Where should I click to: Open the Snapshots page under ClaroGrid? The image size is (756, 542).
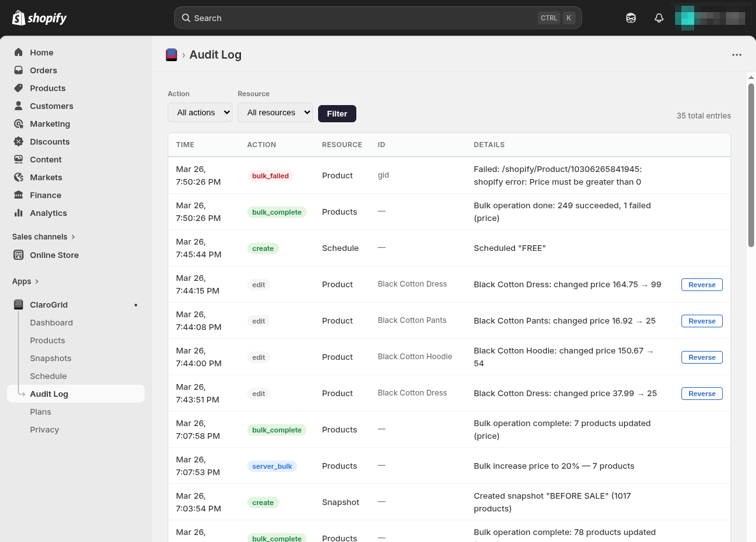[50, 358]
